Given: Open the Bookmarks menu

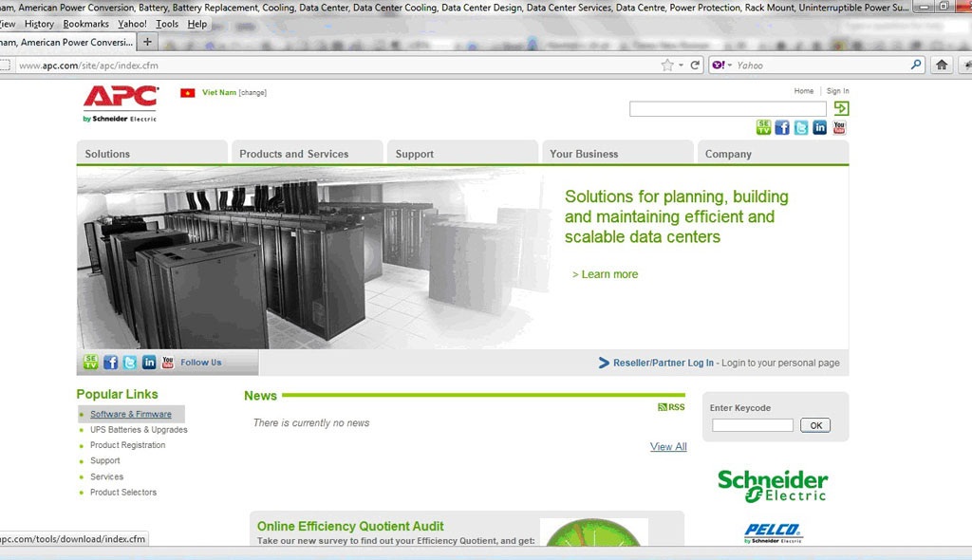Looking at the screenshot, I should click(x=85, y=24).
